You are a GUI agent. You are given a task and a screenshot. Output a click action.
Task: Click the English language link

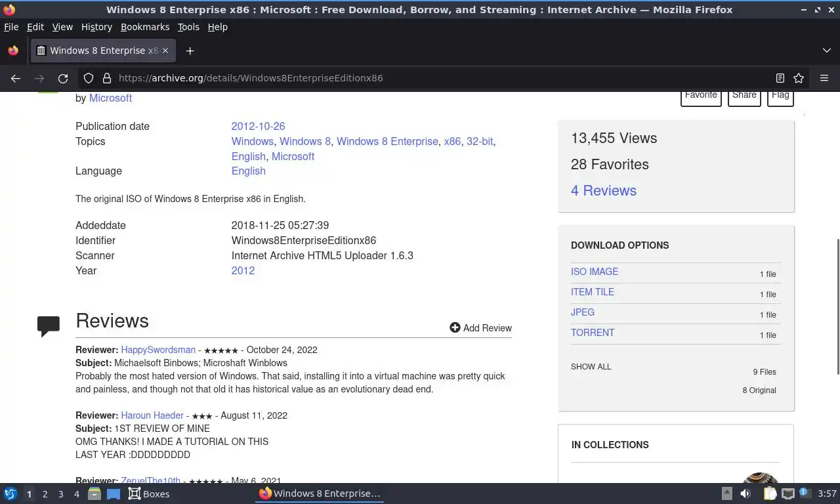coord(248,171)
